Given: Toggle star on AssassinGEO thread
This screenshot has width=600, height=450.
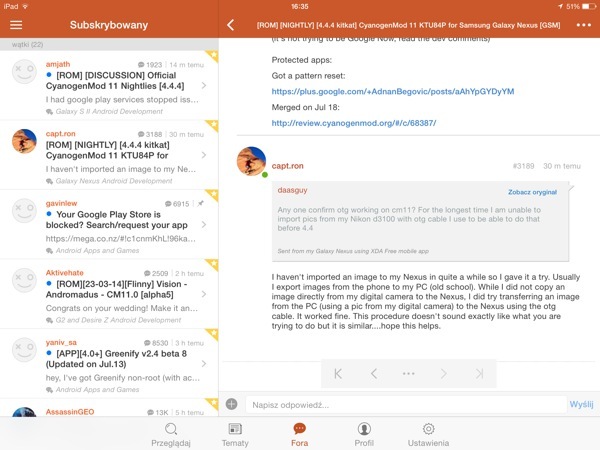Looking at the screenshot, I should 212,404.
